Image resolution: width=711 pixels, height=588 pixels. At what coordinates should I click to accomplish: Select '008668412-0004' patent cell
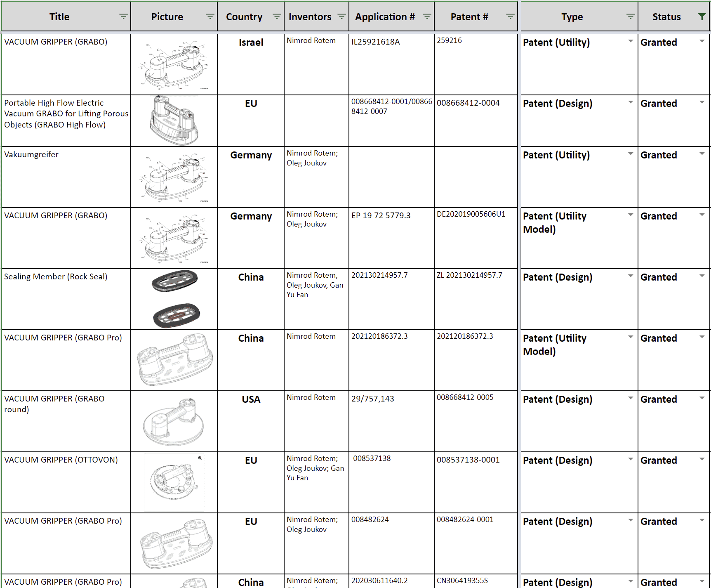coord(476,121)
